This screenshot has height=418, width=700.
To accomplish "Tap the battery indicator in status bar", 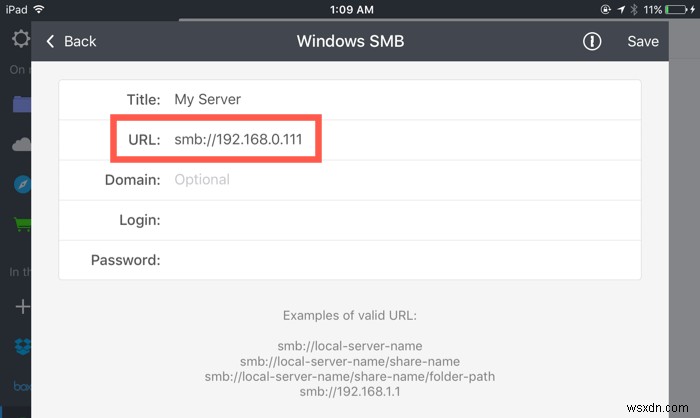I will pos(676,9).
